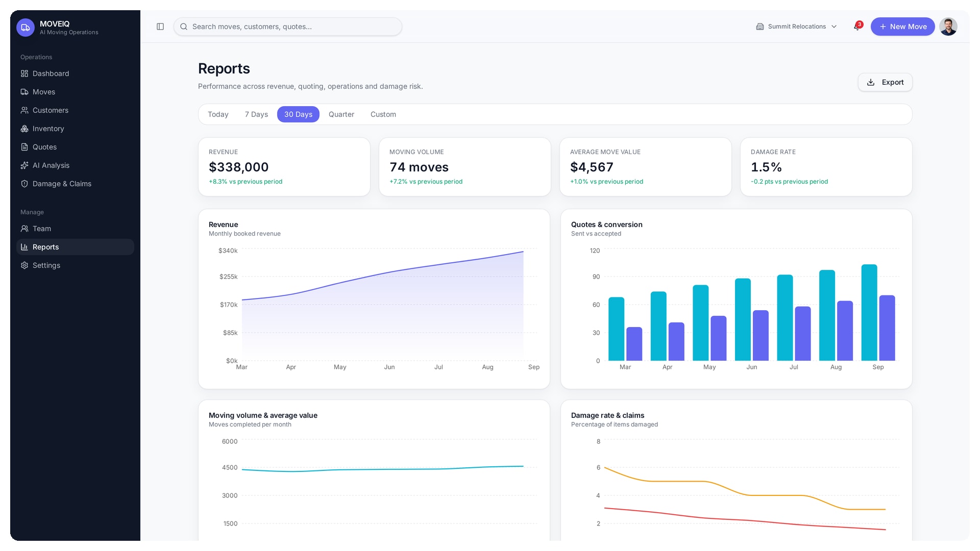Click the Mar purple accepted bar
The height and width of the screenshot is (551, 980).
pyautogui.click(x=634, y=344)
